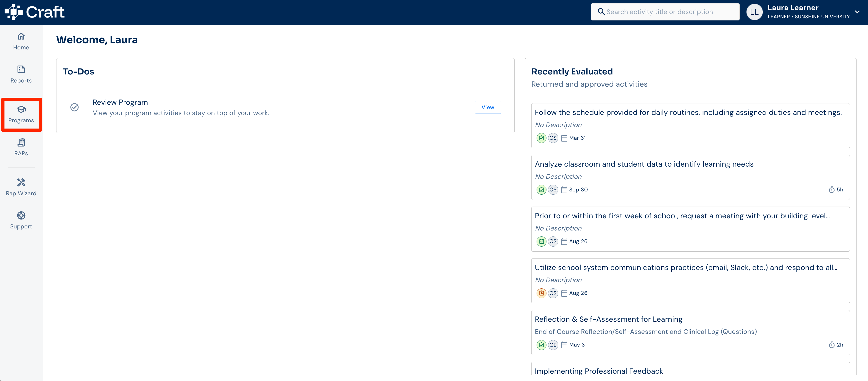Open RAPs in the sidebar
868x381 pixels.
(21, 148)
